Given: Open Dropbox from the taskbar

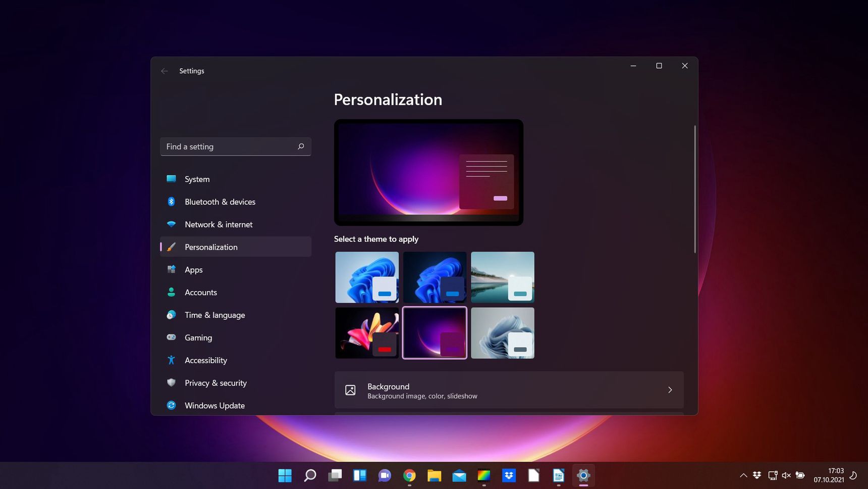Looking at the screenshot, I should pos(509,475).
